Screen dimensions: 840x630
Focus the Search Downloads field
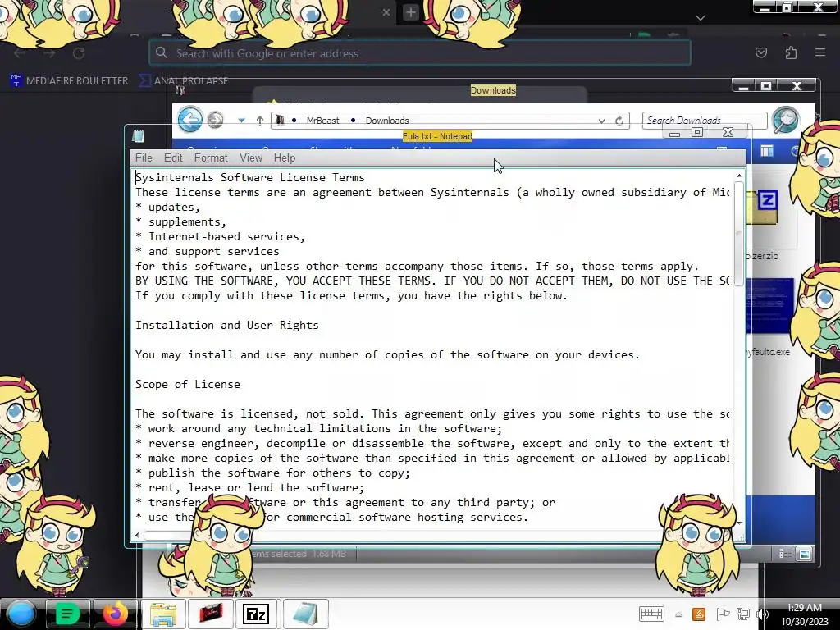[705, 121]
